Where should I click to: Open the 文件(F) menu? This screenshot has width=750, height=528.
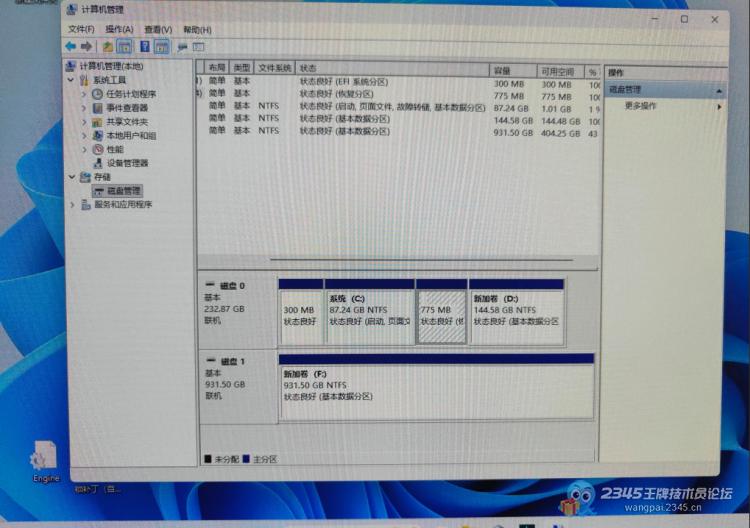pos(81,30)
